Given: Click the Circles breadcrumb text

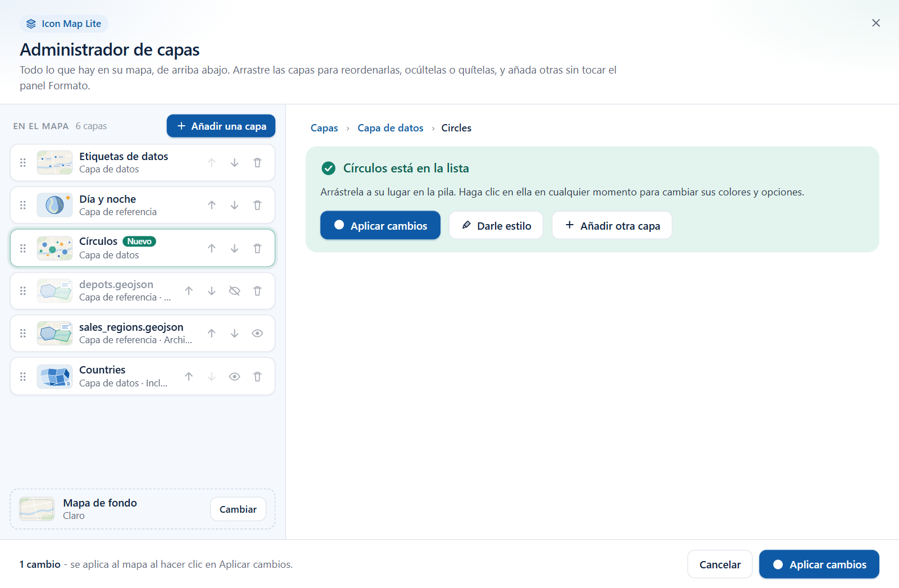Looking at the screenshot, I should 456,128.
